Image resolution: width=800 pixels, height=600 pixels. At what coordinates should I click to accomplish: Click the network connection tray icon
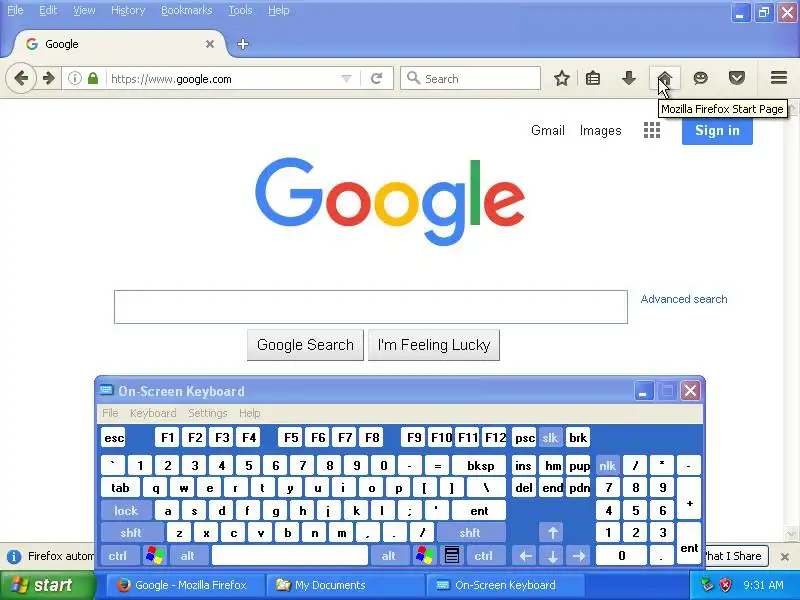[707, 585]
